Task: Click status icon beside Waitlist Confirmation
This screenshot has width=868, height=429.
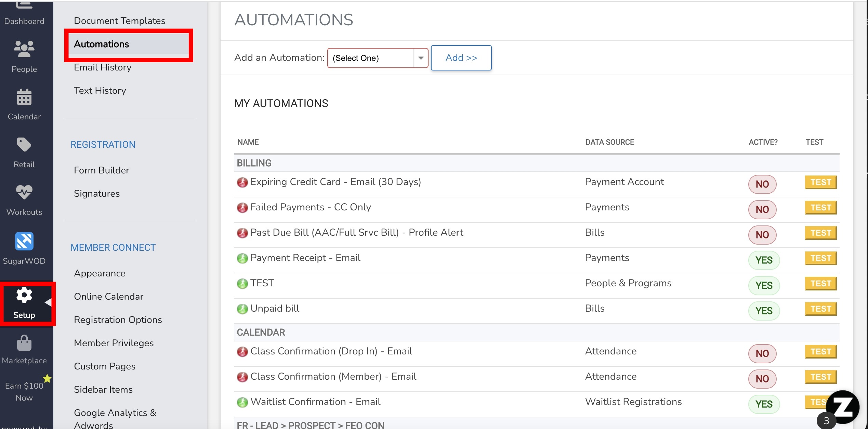Action: [x=242, y=402]
